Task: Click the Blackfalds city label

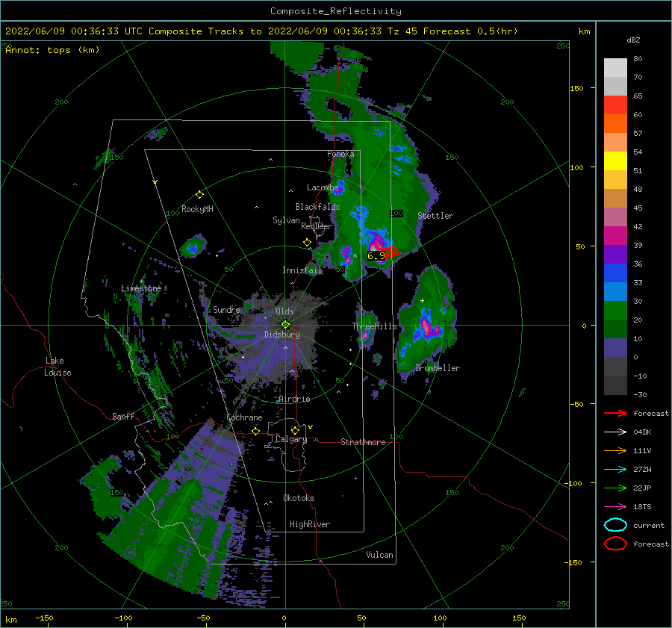Action: [x=317, y=207]
